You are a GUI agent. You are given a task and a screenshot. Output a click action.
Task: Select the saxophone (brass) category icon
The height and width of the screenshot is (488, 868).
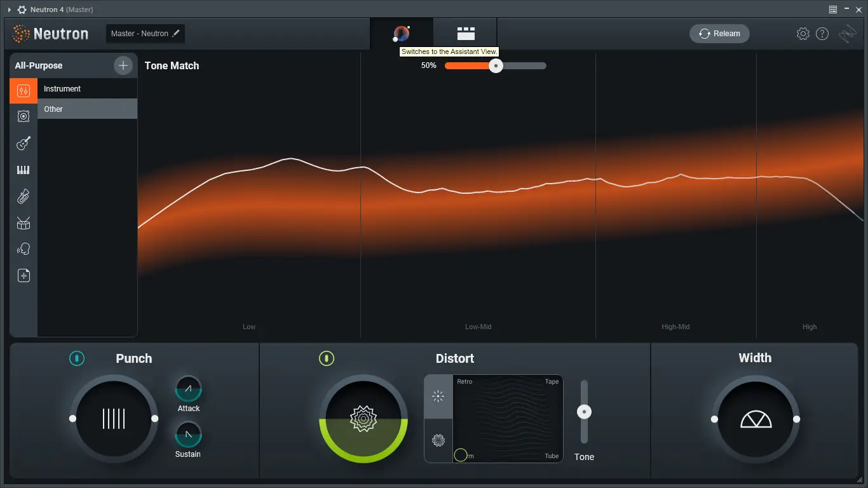pyautogui.click(x=24, y=196)
